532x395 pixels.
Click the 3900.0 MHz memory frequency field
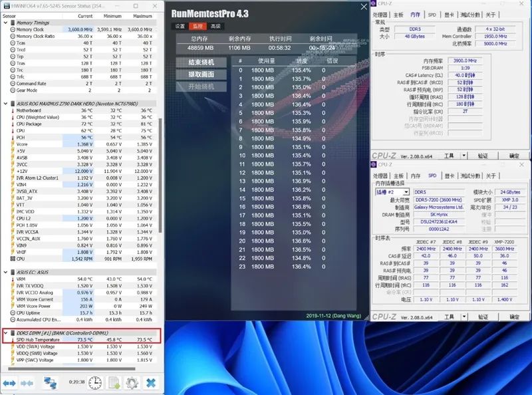[x=465, y=61]
